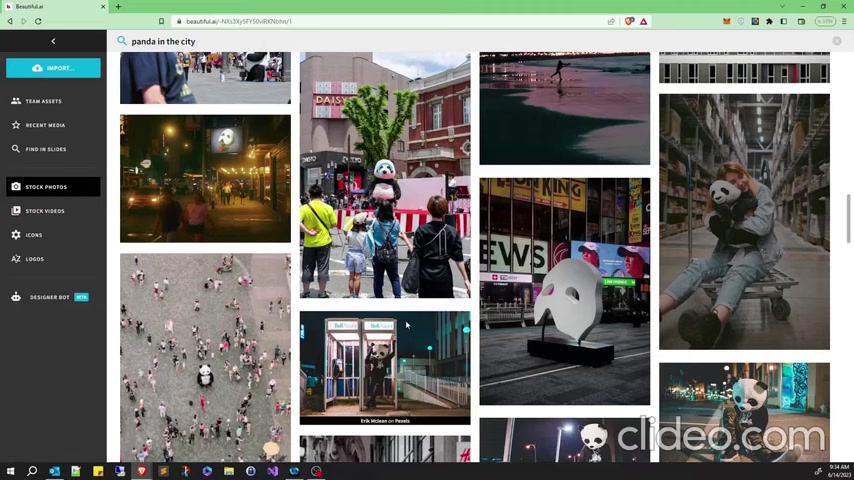Image resolution: width=854 pixels, height=480 pixels.
Task: Open Sticky Notes from the taskbar
Action: click(x=98, y=471)
